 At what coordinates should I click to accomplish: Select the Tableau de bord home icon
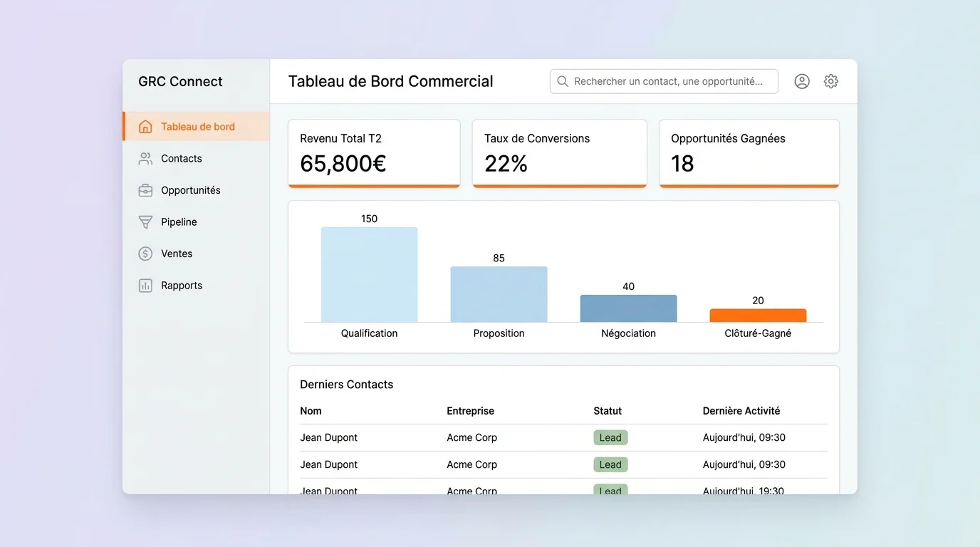coord(145,126)
